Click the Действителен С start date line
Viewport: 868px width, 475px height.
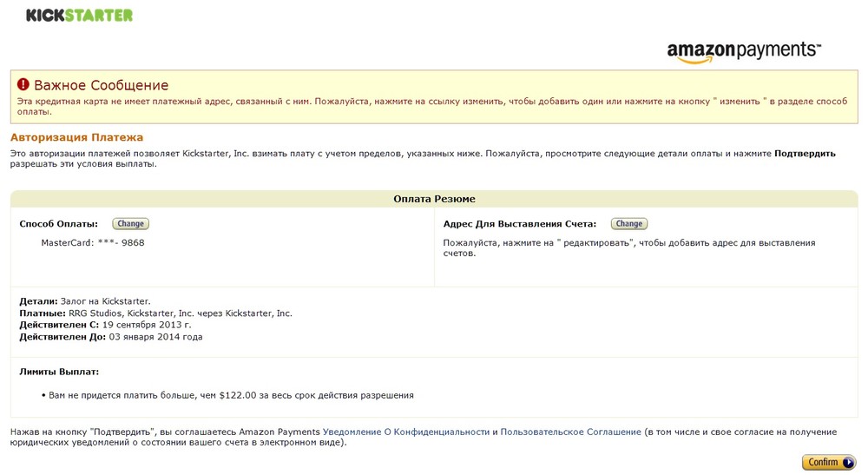tap(105, 325)
